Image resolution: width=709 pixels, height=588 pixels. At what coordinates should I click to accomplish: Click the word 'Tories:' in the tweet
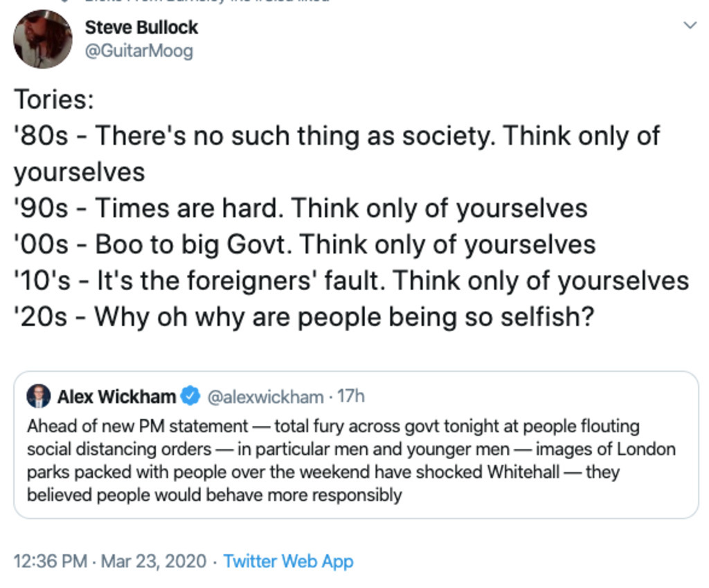54,99
